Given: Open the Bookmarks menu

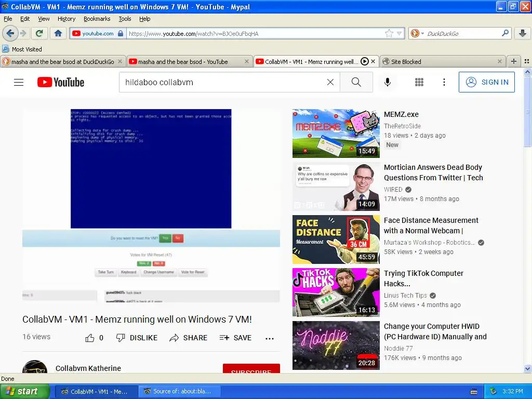Looking at the screenshot, I should [97, 19].
